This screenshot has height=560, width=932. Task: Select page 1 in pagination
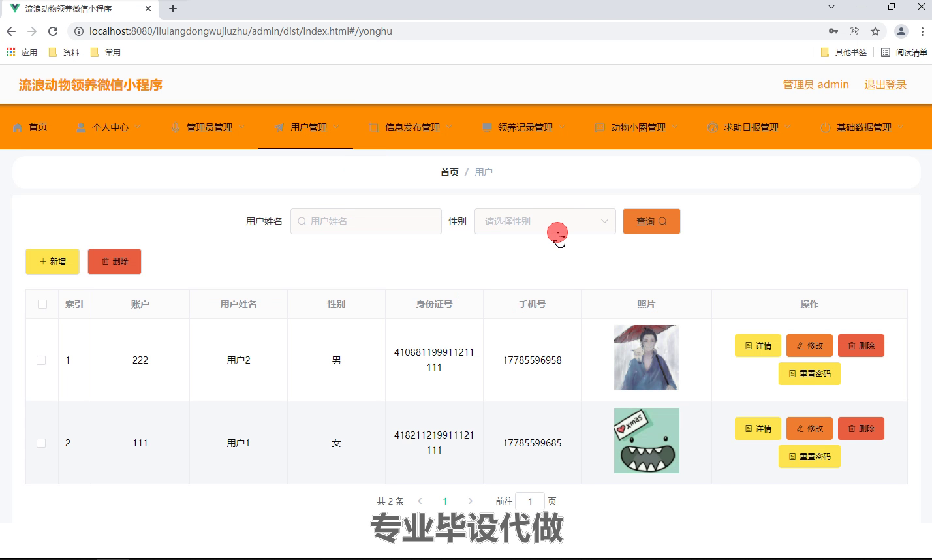pos(445,501)
